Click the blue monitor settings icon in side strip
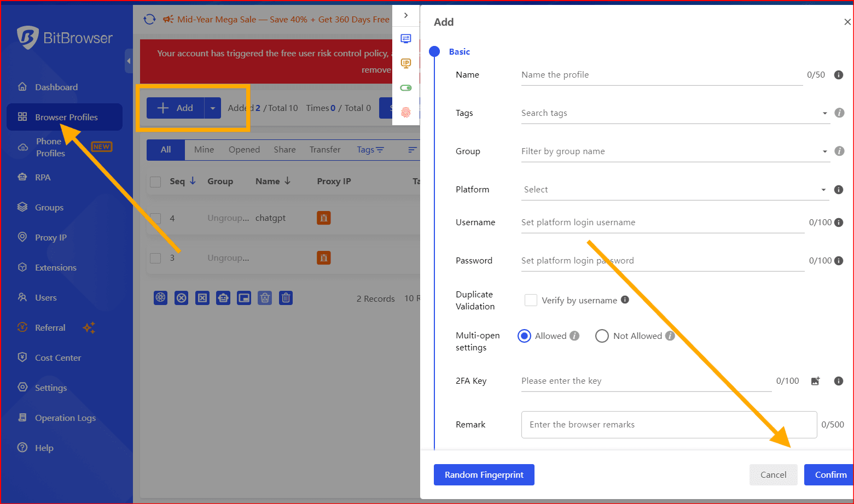 click(406, 38)
